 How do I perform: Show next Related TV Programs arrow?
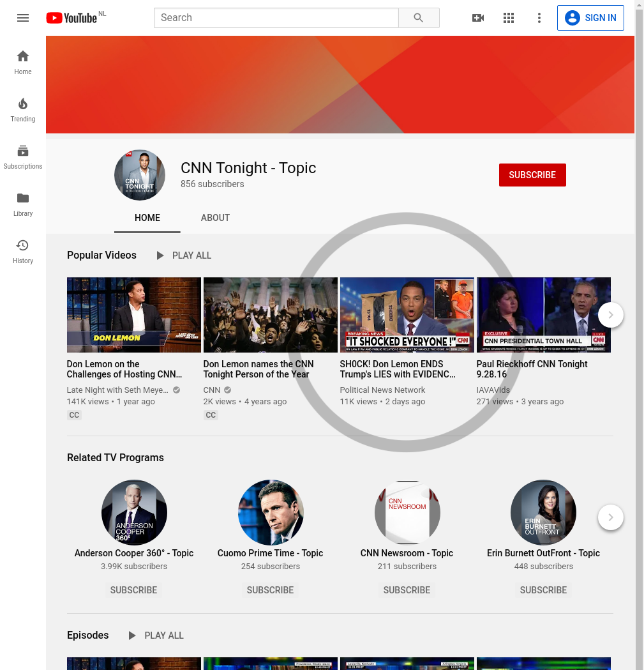click(x=611, y=517)
